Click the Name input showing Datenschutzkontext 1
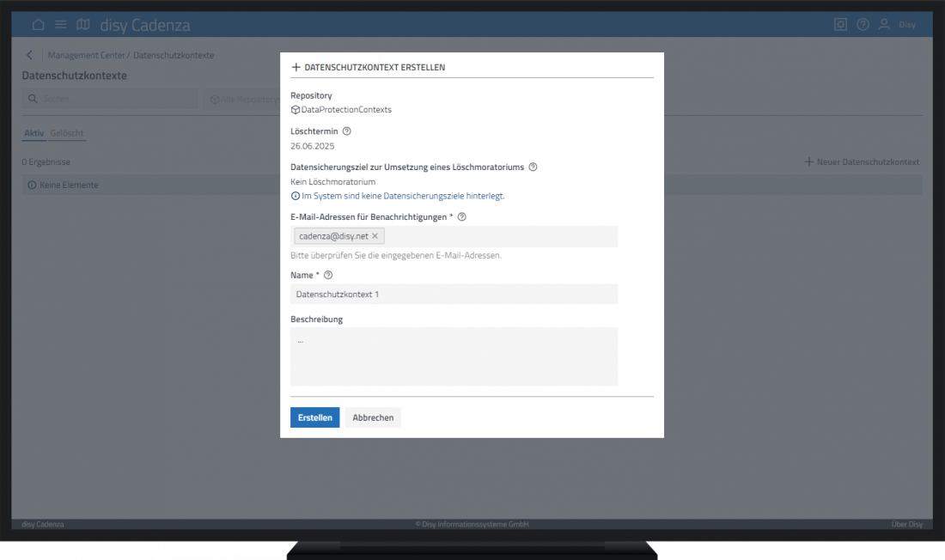Screen dimensions: 945x560 [x=455, y=294]
